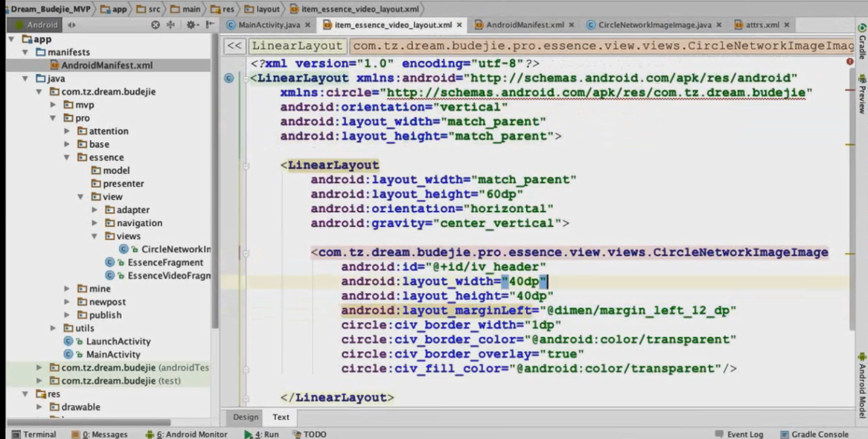
Task: Hide the Project tool window
Action: click(x=209, y=26)
